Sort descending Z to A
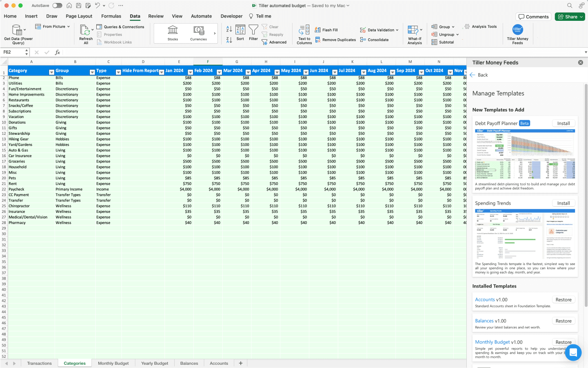This screenshot has width=588, height=368. (229, 40)
